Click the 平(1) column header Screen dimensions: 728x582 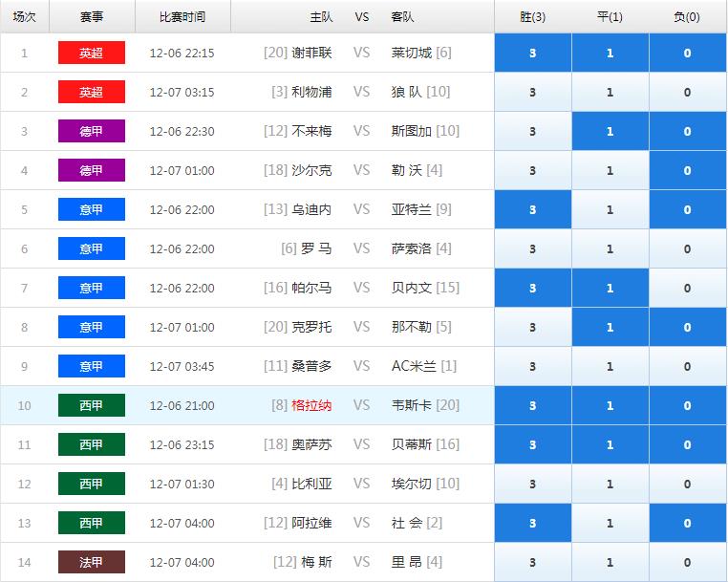(x=610, y=17)
